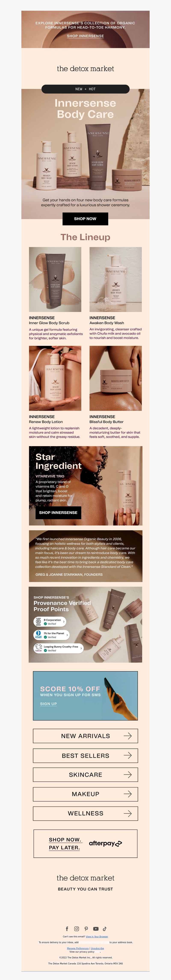Open the Best Sellers category

pyautogui.click(x=85, y=755)
